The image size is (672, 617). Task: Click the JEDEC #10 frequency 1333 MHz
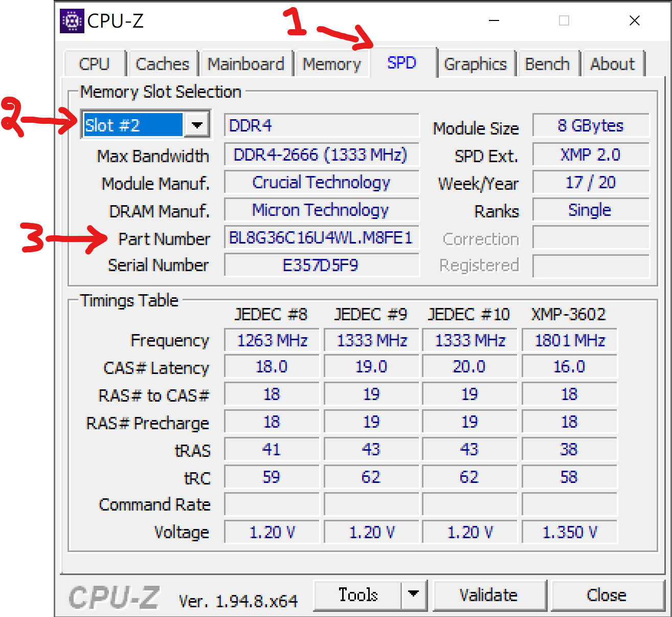click(470, 340)
